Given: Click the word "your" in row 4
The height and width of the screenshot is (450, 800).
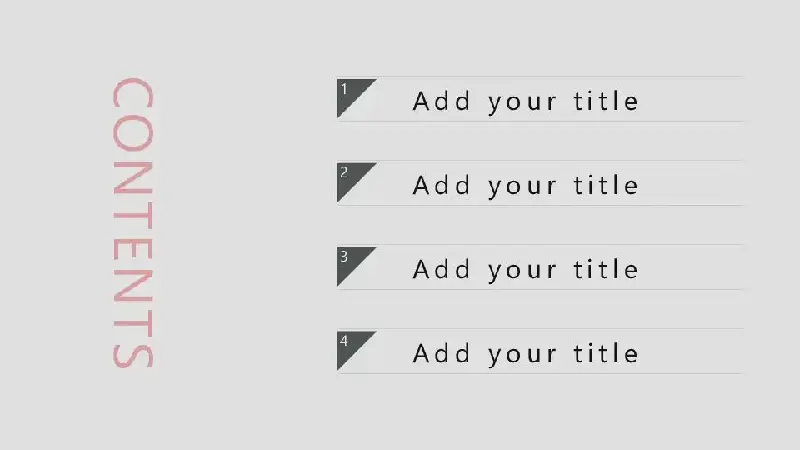Looking at the screenshot, I should 522,356.
